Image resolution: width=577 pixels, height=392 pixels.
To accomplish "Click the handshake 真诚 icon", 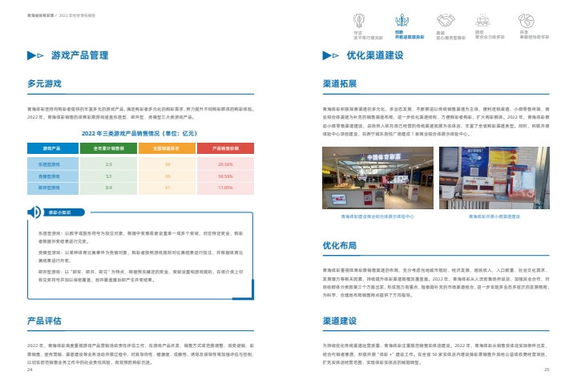I will pos(446,20).
